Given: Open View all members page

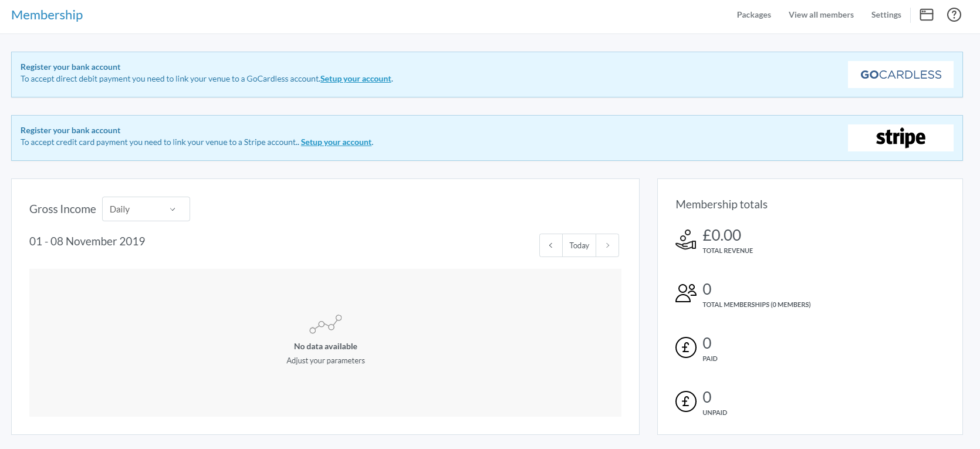Looking at the screenshot, I should (820, 15).
